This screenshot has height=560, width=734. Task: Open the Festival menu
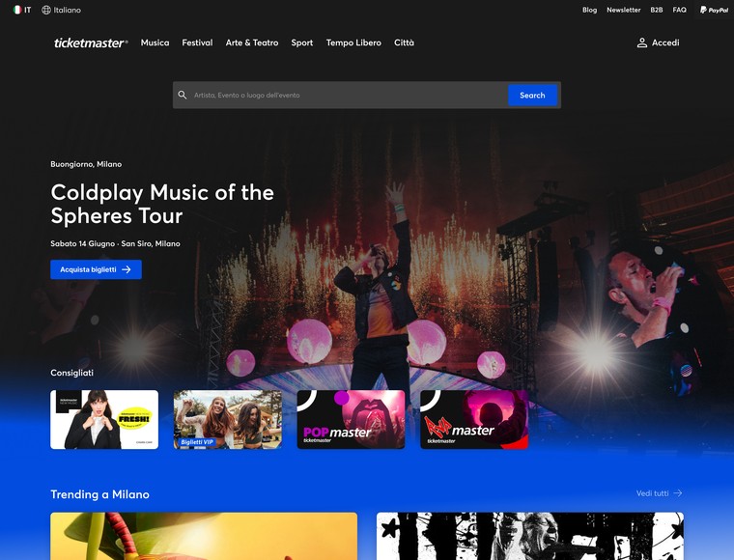(197, 42)
